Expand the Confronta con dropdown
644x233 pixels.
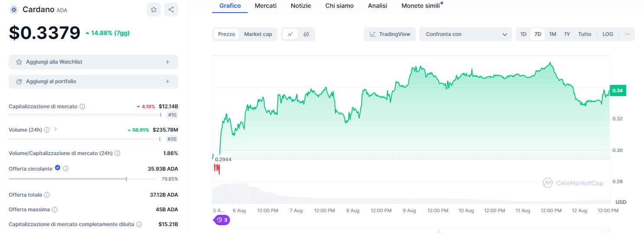(x=466, y=34)
